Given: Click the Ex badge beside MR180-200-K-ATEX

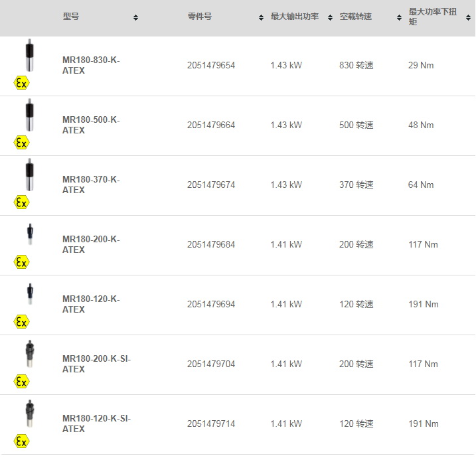Looking at the screenshot, I should [21, 262].
